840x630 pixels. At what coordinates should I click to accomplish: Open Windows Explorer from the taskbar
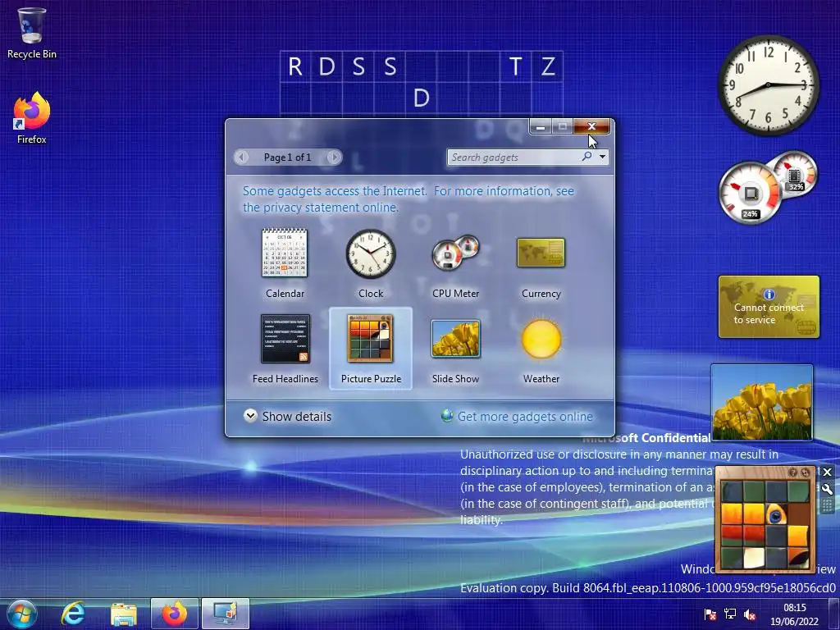tap(124, 614)
